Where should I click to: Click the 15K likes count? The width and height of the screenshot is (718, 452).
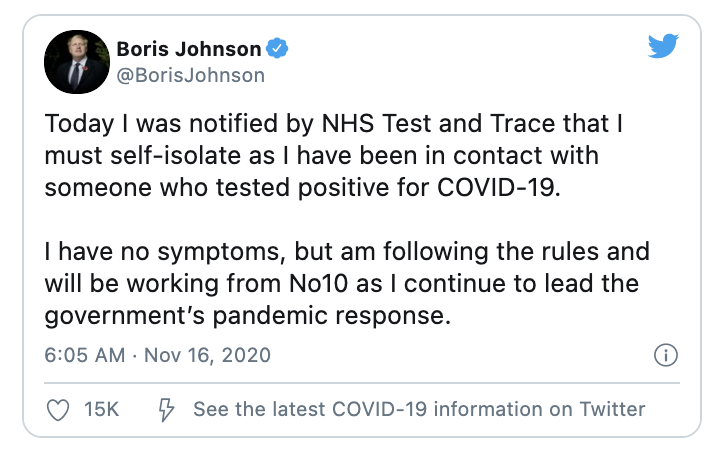click(x=101, y=409)
